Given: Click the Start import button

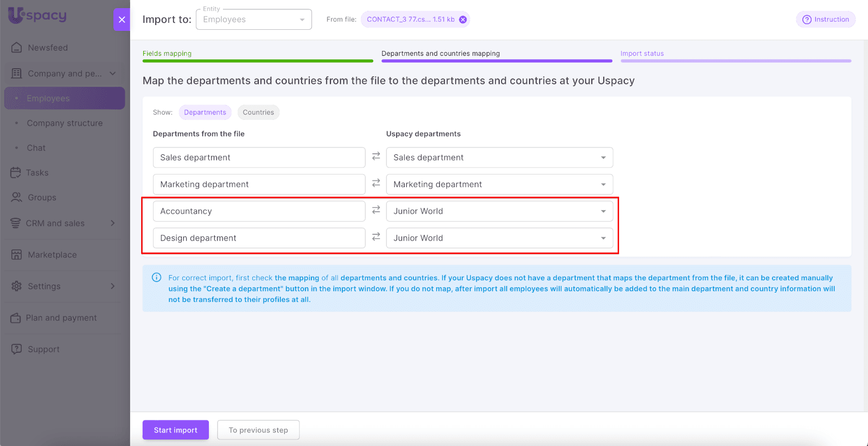Looking at the screenshot, I should tap(175, 430).
